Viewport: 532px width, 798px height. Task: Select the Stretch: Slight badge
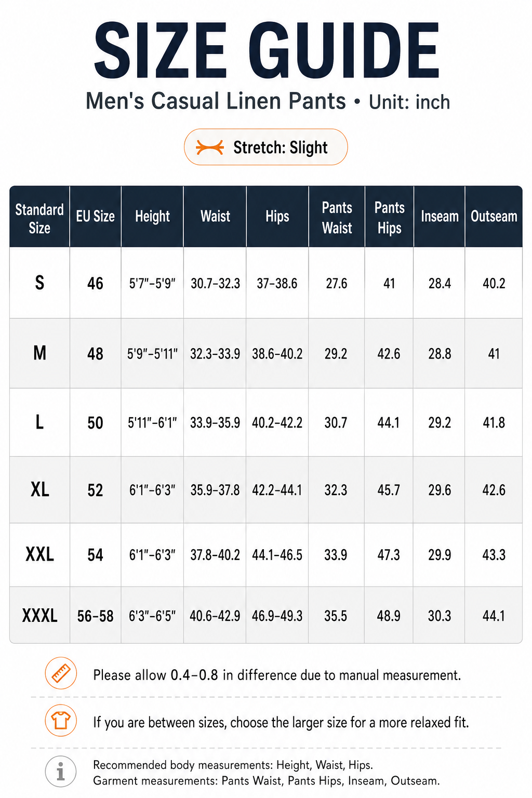point(265,147)
